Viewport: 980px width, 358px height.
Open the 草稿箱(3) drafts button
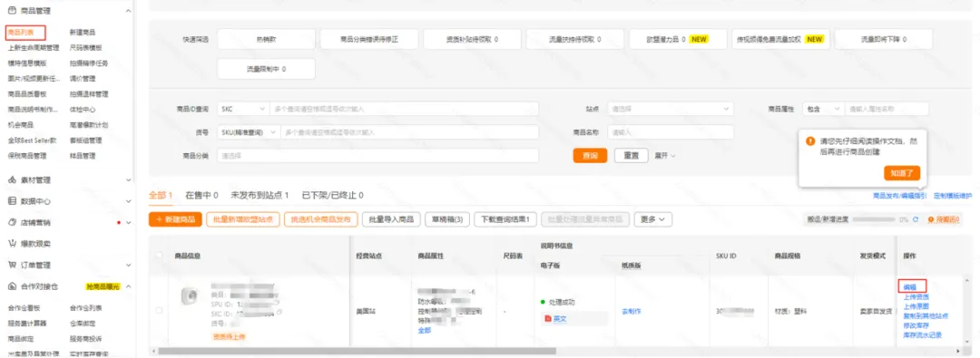pos(446,219)
